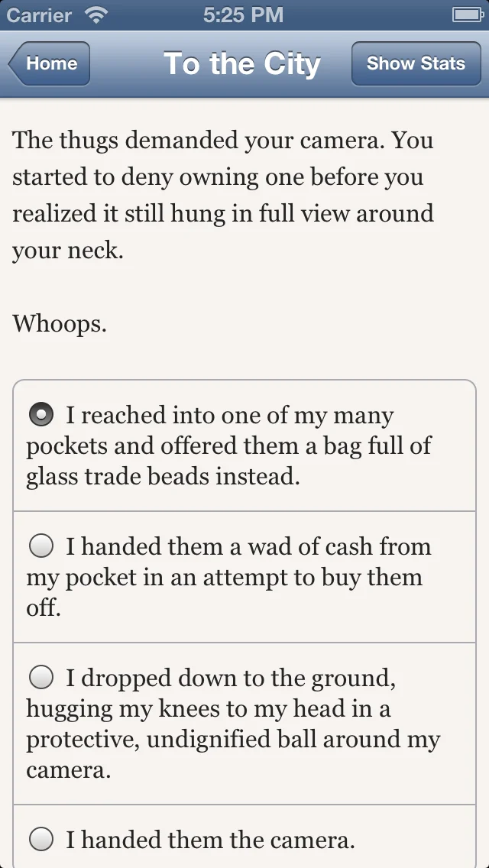Viewport: 489px width, 868px height.
Task: Tap the Carrier label in status bar
Action: tap(39, 15)
